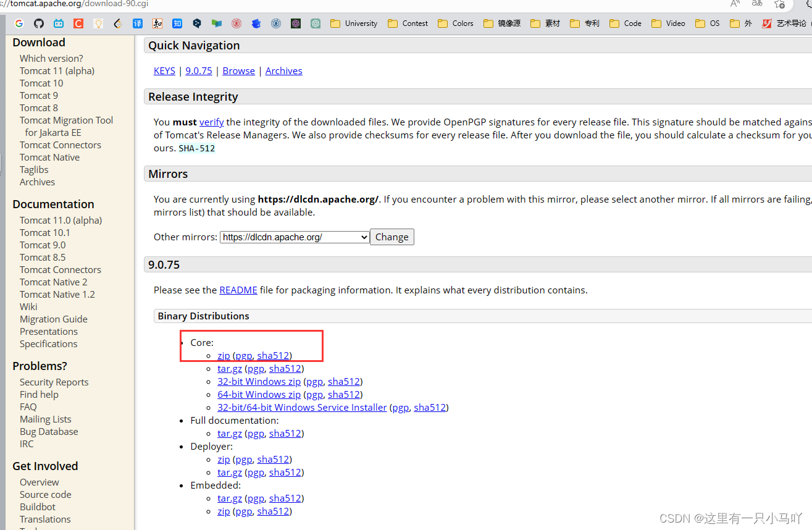This screenshot has width=812, height=530.
Task: Download the Deployer zip file
Action: [224, 460]
